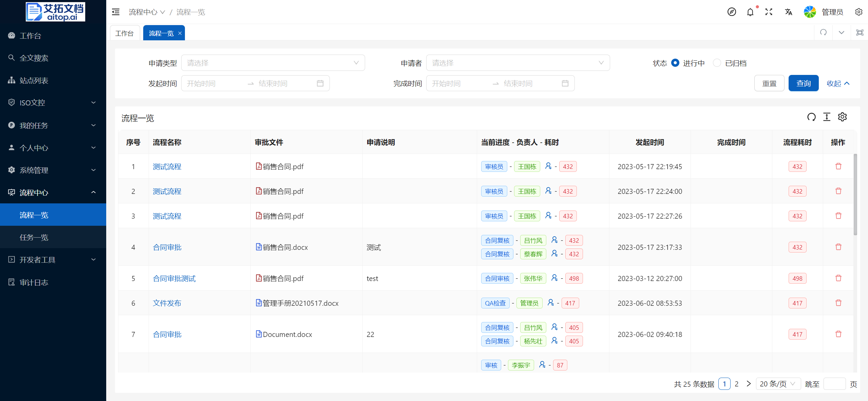
Task: Click the 查询 button
Action: [803, 83]
